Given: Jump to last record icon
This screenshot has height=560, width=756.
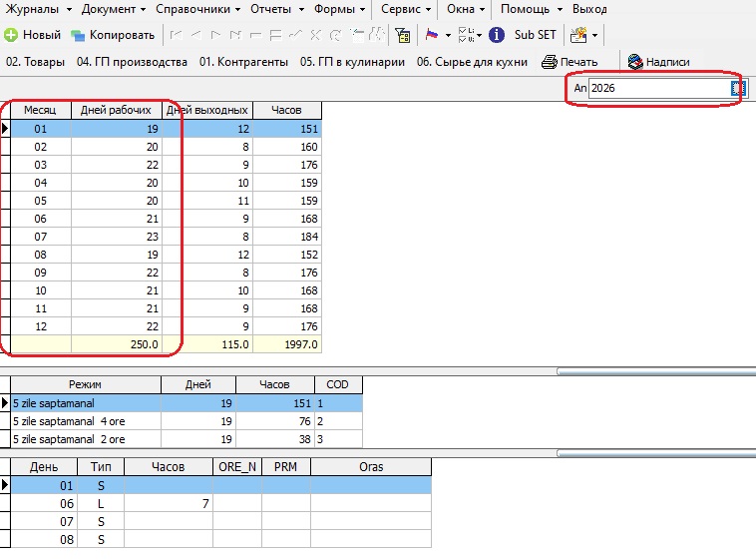Looking at the screenshot, I should click(x=235, y=35).
